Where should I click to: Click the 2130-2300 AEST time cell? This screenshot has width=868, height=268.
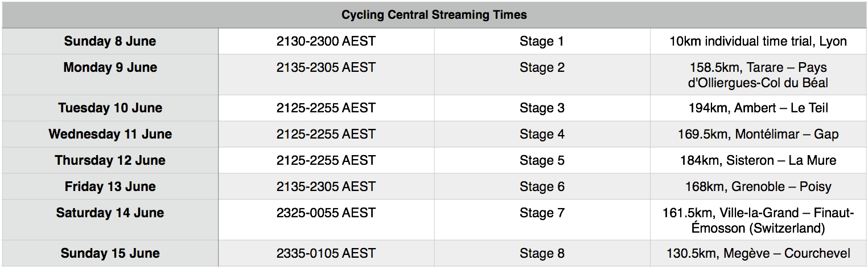[x=326, y=42]
